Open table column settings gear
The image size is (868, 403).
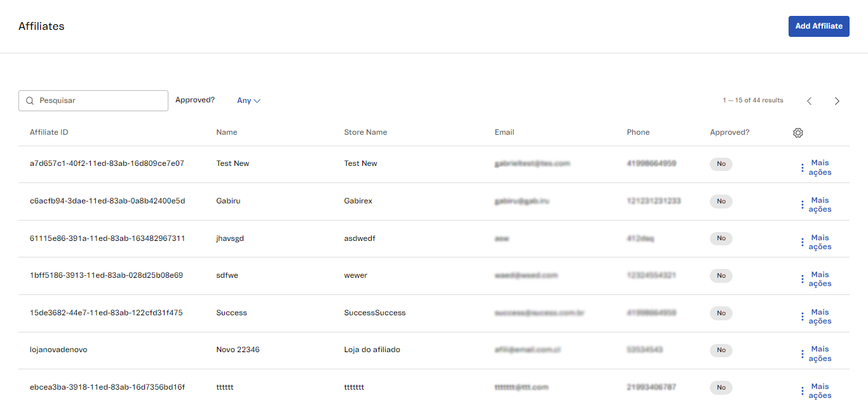tap(798, 133)
